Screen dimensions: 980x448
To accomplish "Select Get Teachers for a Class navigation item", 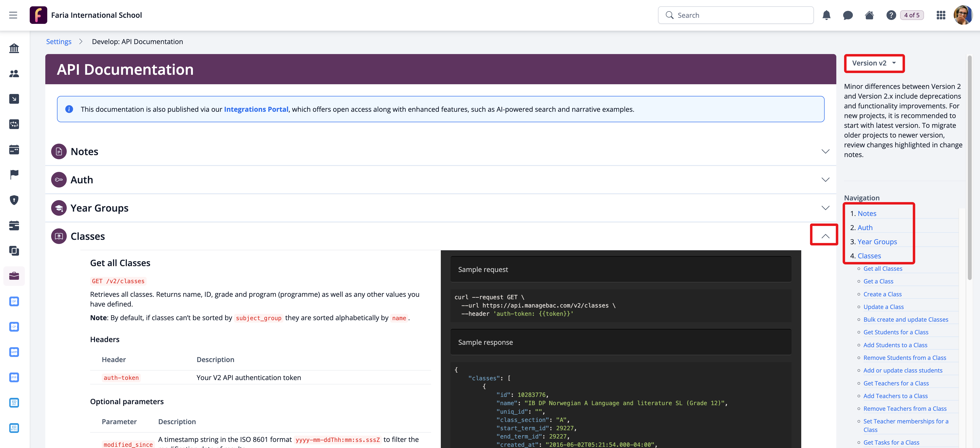I will point(896,383).
